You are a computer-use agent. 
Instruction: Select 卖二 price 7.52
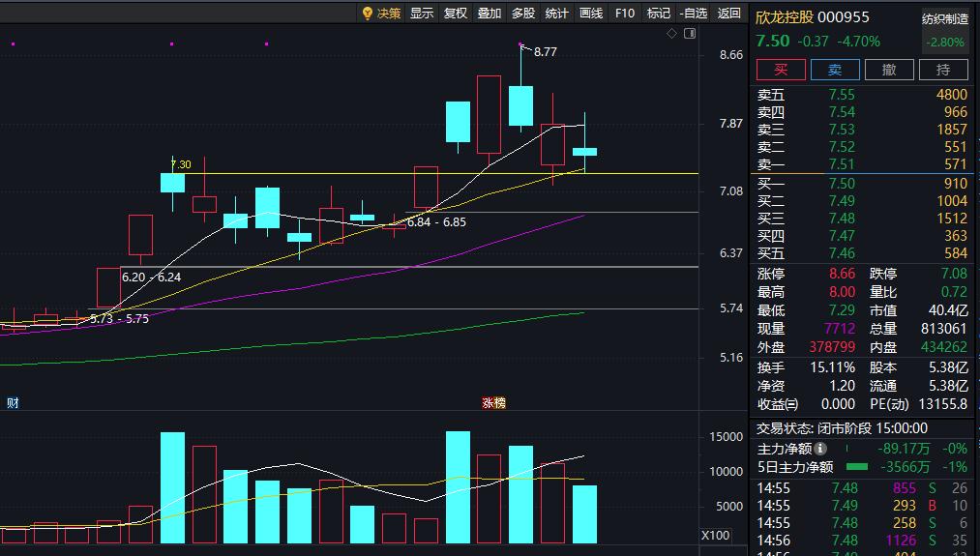pos(842,147)
